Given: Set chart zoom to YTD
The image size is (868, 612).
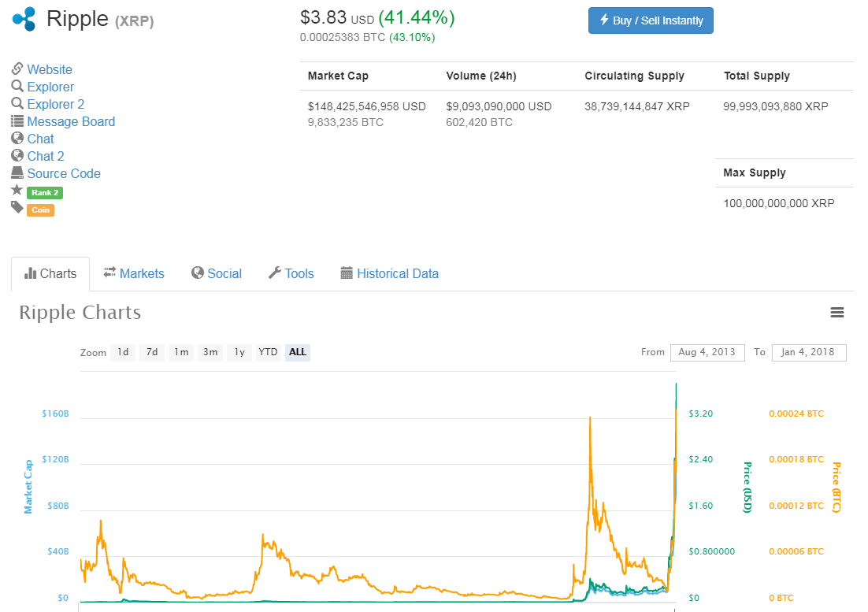Looking at the screenshot, I should click(x=269, y=353).
